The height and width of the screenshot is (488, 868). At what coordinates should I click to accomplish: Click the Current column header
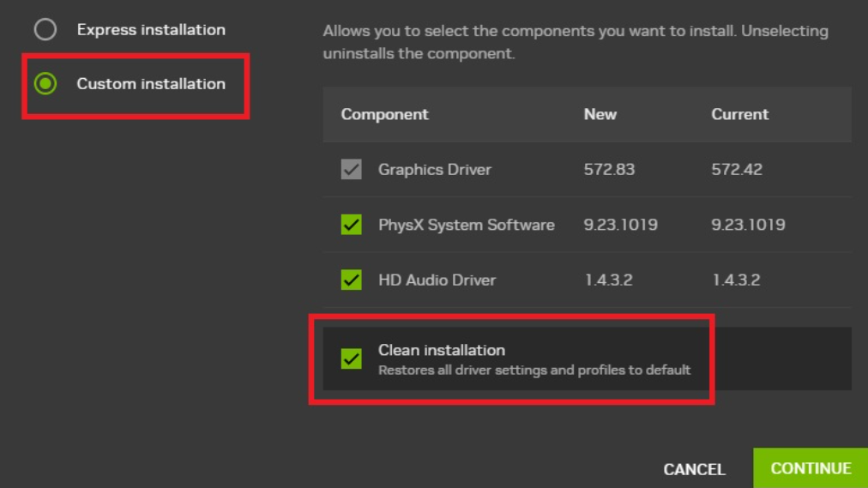click(x=739, y=114)
